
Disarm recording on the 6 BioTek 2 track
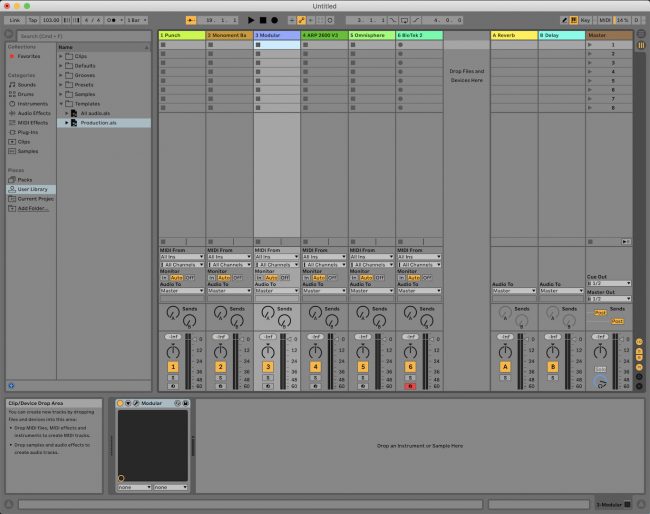pyautogui.click(x=410, y=385)
